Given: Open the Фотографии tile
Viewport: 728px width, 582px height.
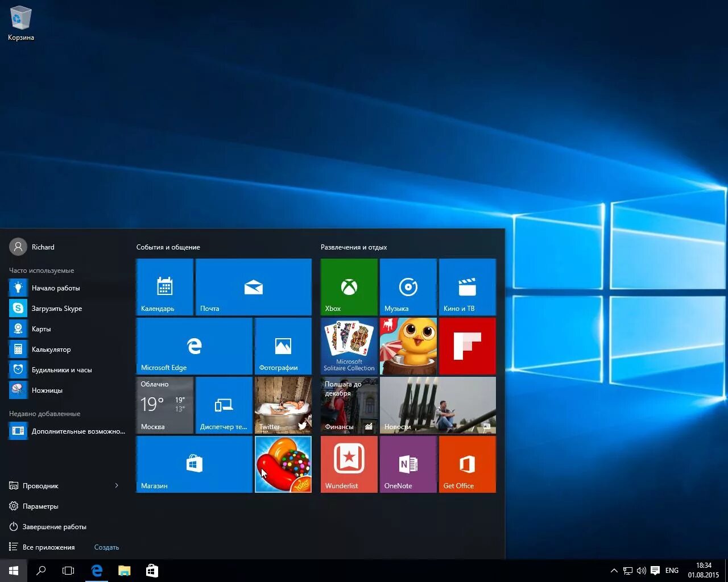Looking at the screenshot, I should coord(283,346).
